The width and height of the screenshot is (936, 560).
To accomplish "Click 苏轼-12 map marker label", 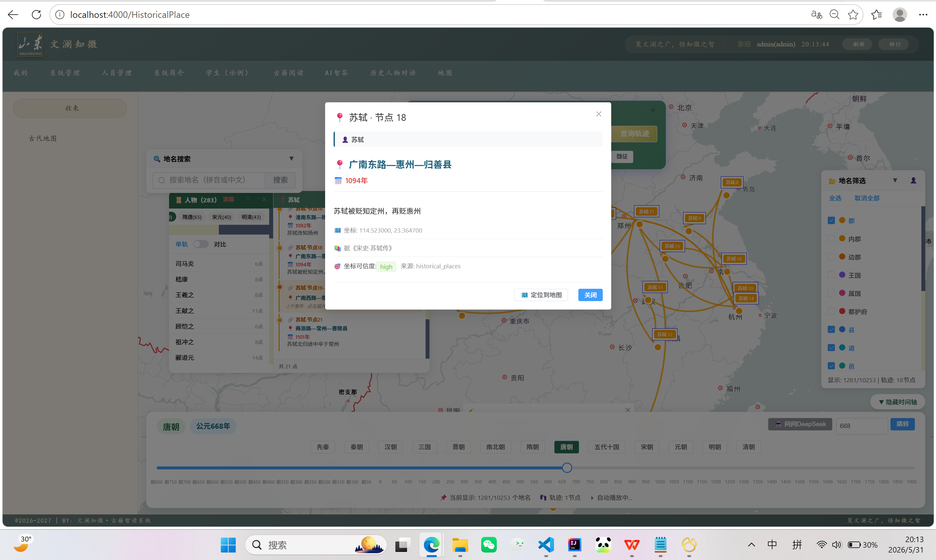I will coord(665,334).
